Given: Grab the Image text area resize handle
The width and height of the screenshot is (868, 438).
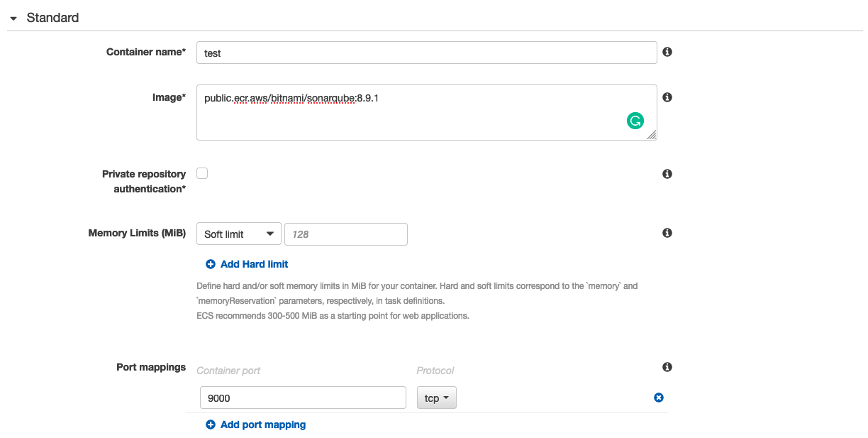Looking at the screenshot, I should (652, 135).
